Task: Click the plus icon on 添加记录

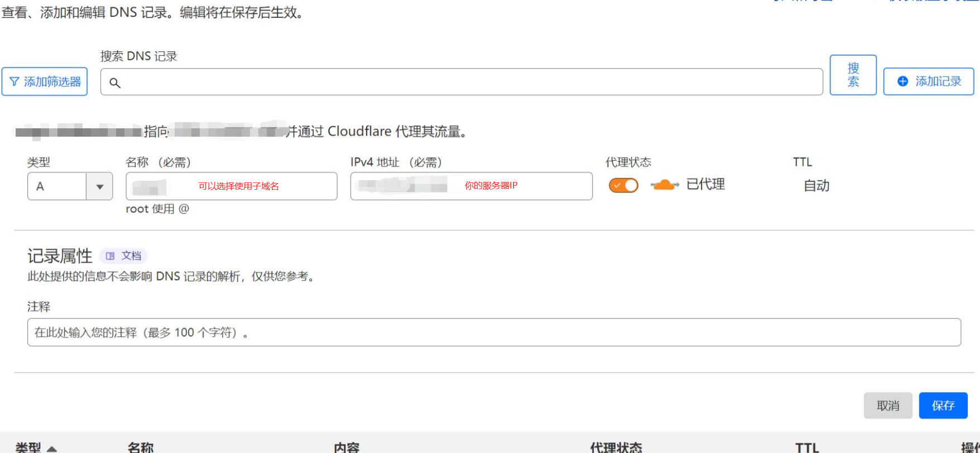Action: (902, 81)
